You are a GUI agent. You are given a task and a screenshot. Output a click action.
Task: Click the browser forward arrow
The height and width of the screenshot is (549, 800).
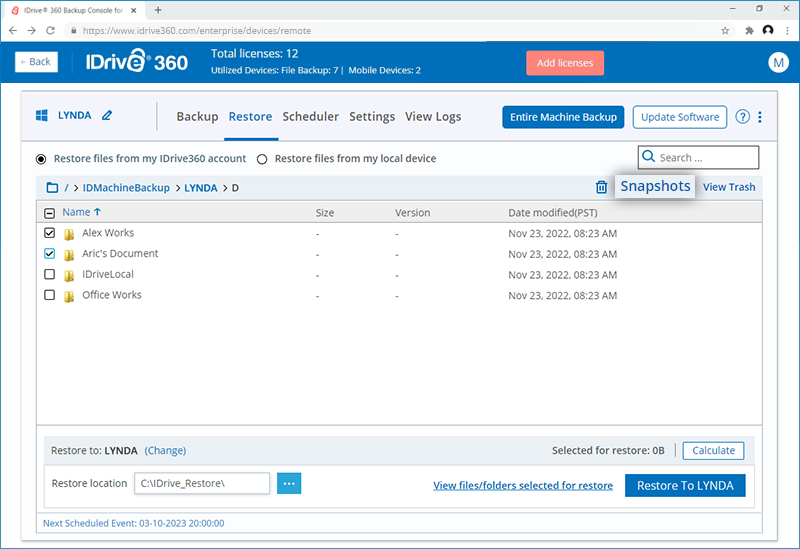[x=32, y=31]
